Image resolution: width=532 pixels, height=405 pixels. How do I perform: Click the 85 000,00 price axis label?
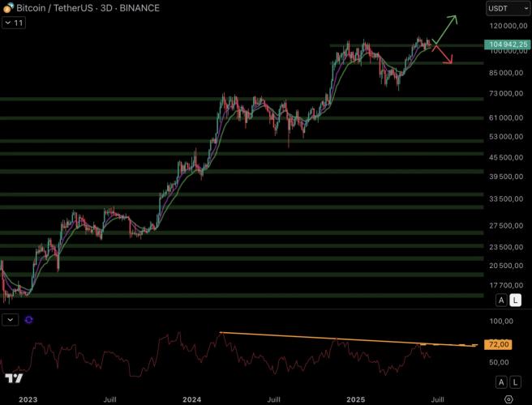coord(506,73)
